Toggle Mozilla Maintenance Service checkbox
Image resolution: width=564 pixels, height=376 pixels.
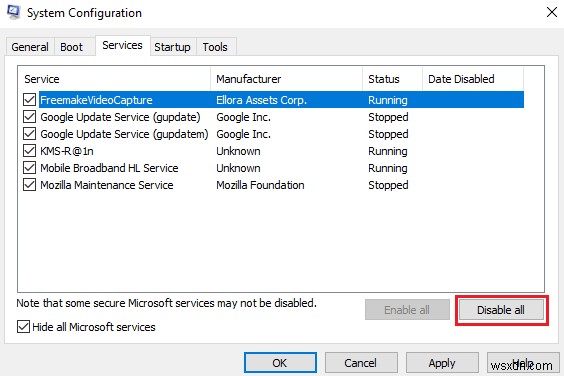click(x=29, y=185)
